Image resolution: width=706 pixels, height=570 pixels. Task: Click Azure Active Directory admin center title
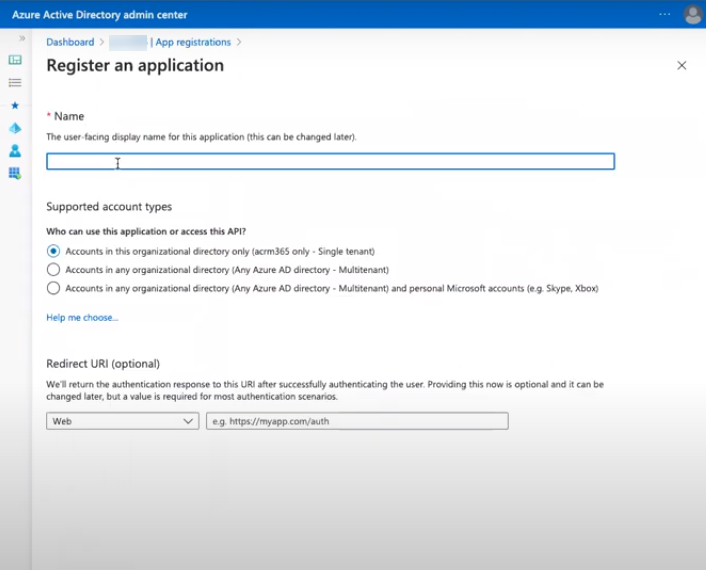point(99,15)
